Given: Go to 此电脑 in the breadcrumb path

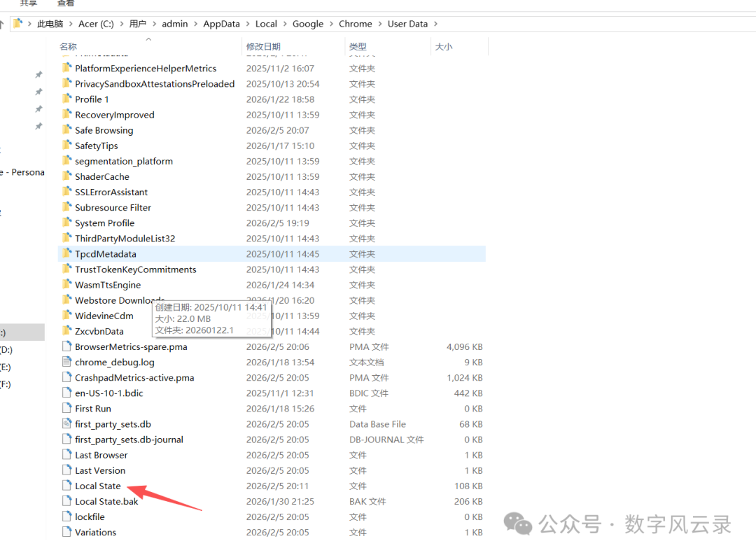Looking at the screenshot, I should (50, 24).
